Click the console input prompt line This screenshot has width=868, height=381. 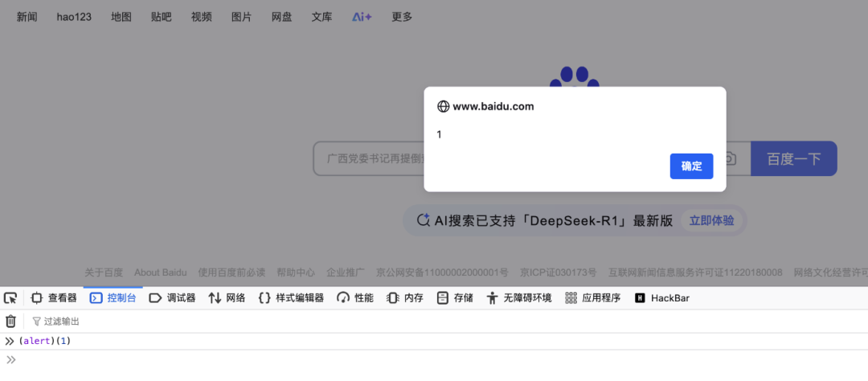click(434, 360)
